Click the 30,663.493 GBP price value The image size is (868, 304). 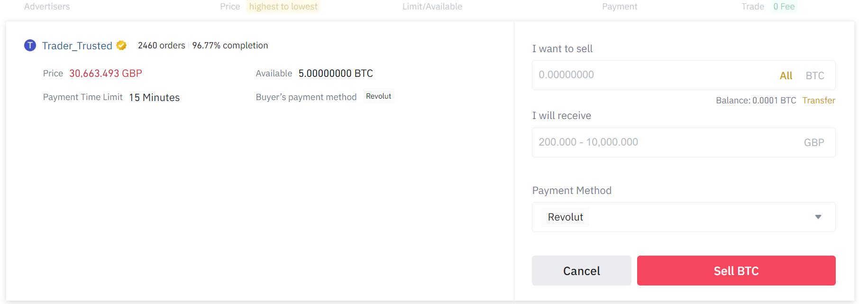106,74
